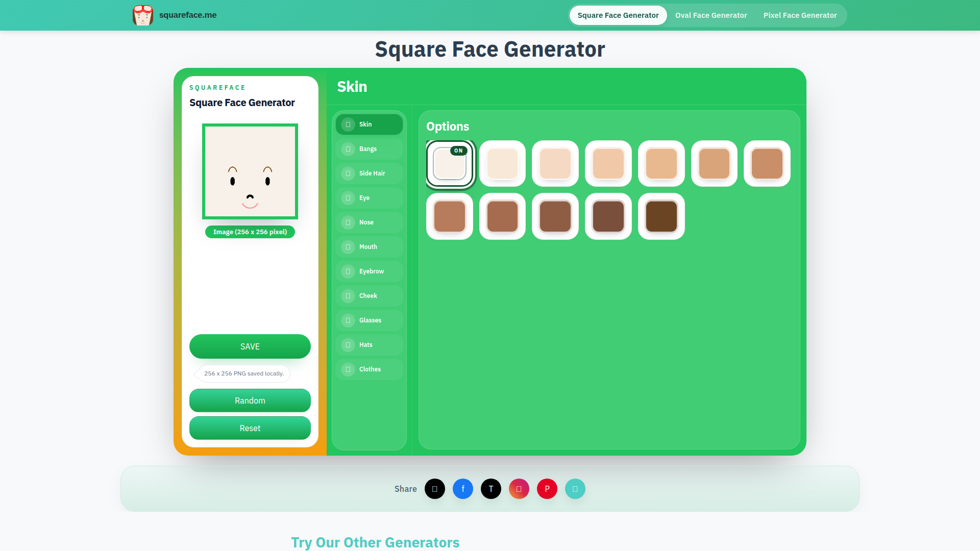
Task: Open the Bangs category
Action: 369,149
